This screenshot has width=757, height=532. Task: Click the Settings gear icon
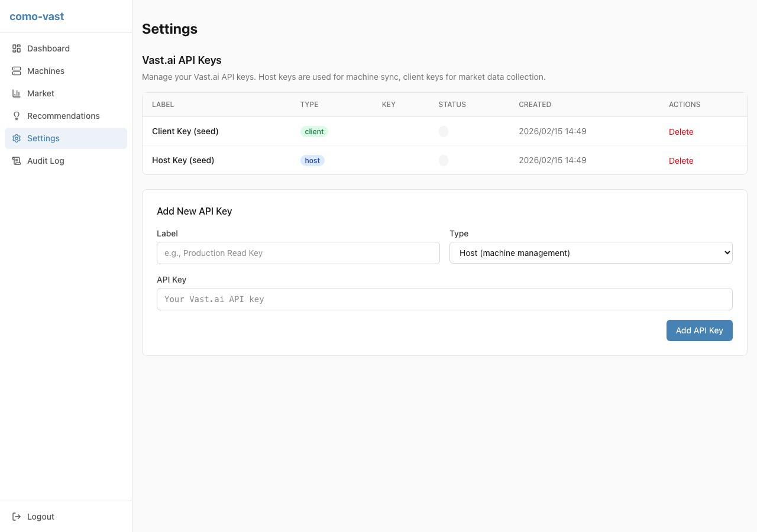coord(17,138)
